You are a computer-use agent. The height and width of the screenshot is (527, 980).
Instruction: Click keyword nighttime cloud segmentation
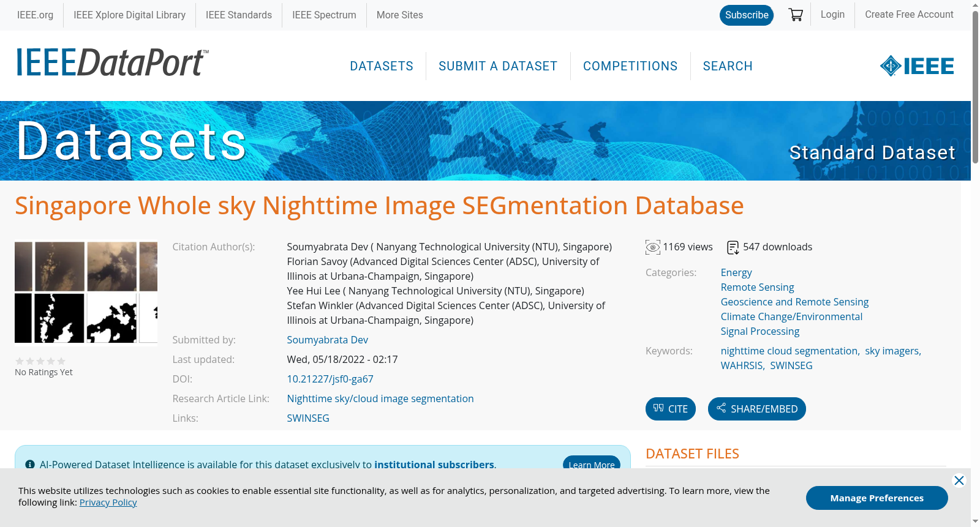pos(790,351)
